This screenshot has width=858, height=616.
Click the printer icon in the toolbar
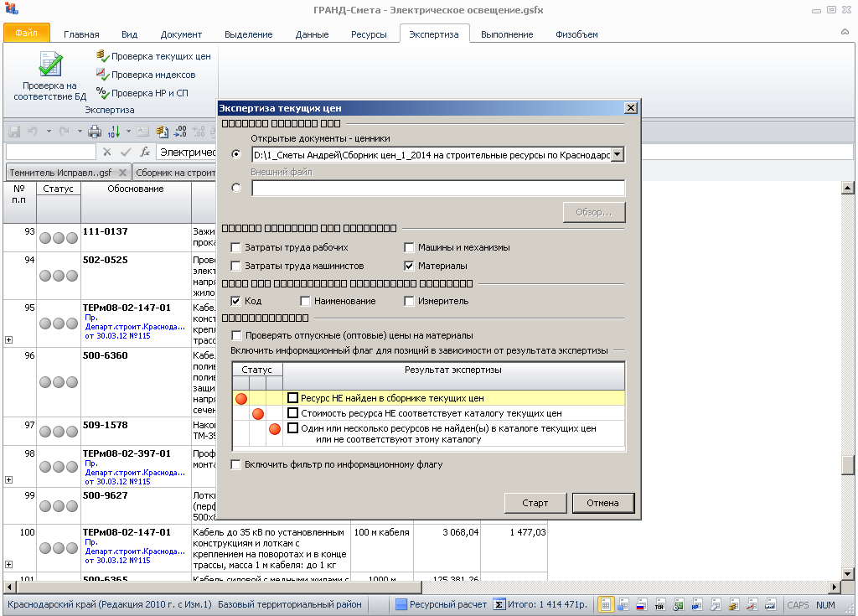click(95, 131)
